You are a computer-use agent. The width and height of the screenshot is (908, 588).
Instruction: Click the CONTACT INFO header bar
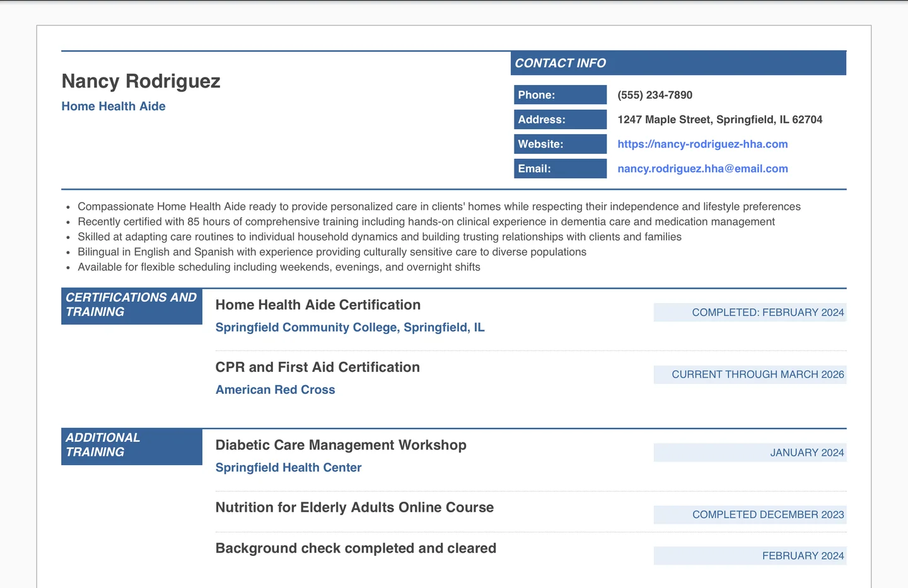point(678,63)
